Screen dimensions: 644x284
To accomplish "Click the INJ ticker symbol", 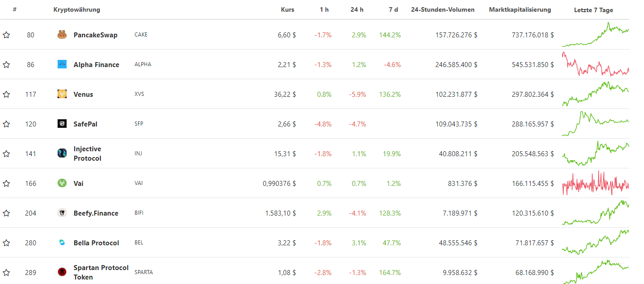I will pyautogui.click(x=139, y=153).
